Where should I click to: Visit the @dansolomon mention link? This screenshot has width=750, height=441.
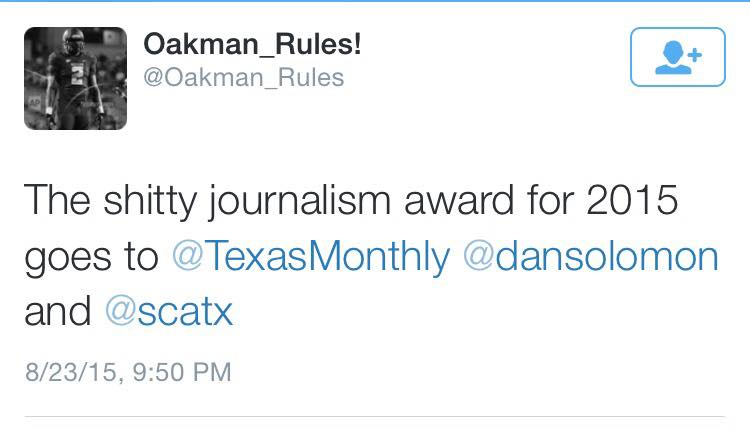click(591, 256)
